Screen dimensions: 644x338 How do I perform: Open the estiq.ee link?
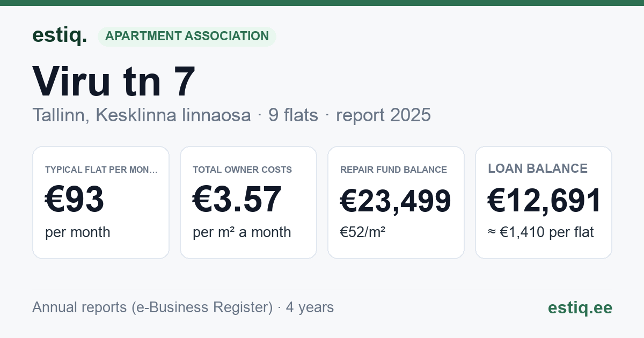580,307
